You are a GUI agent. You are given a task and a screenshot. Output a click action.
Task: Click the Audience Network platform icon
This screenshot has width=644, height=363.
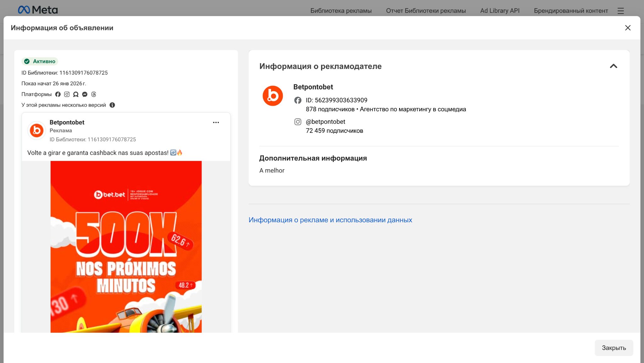(75, 94)
